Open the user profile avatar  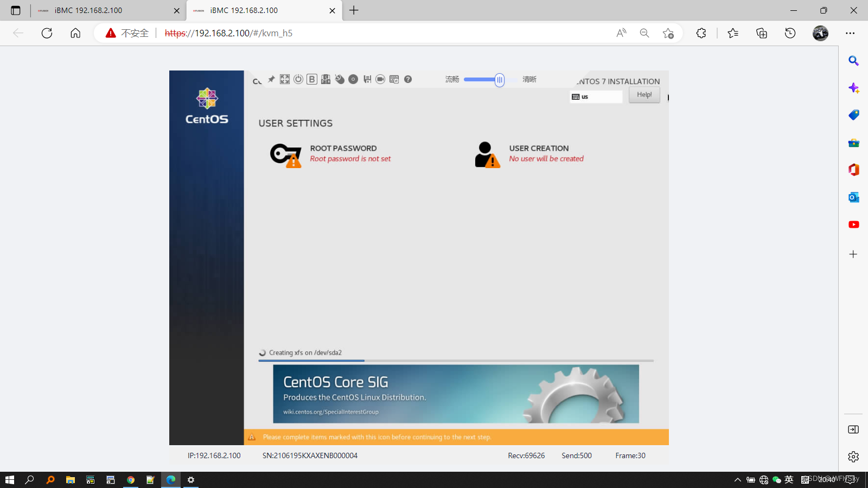[820, 33]
